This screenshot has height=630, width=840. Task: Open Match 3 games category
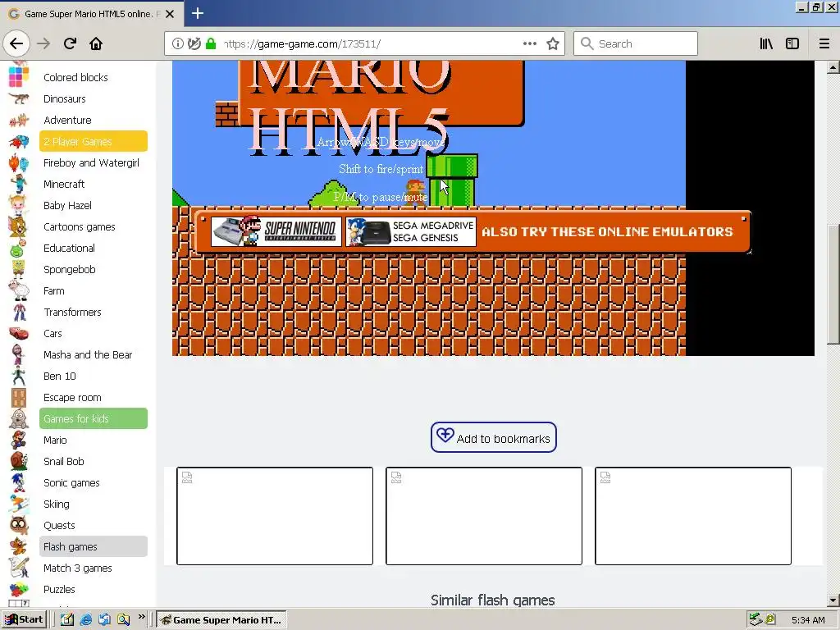pyautogui.click(x=78, y=568)
